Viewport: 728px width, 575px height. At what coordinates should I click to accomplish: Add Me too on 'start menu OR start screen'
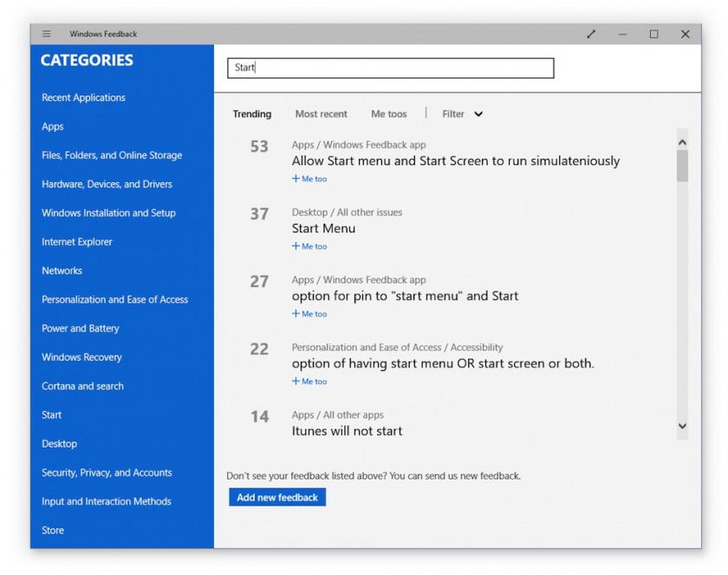[x=309, y=382]
